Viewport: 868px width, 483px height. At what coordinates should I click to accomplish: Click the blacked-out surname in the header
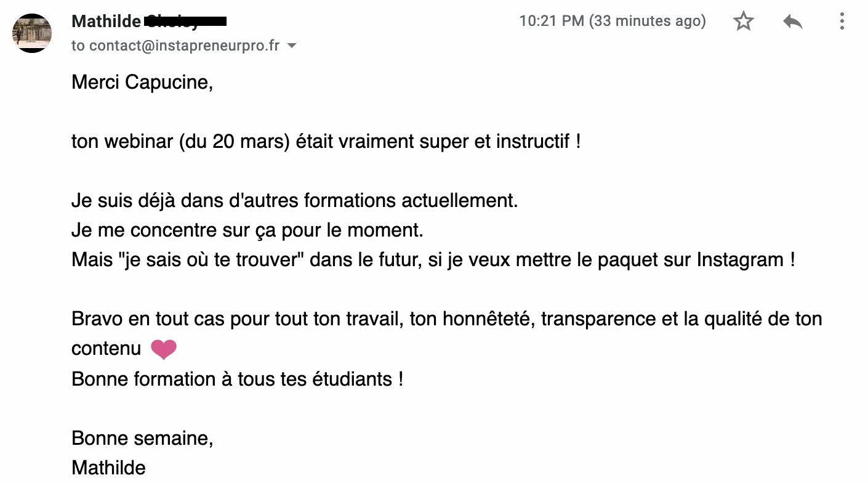(185, 22)
